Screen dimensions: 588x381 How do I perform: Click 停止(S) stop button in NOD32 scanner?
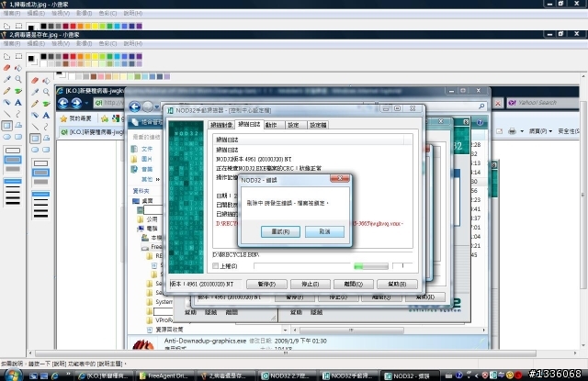tap(311, 285)
